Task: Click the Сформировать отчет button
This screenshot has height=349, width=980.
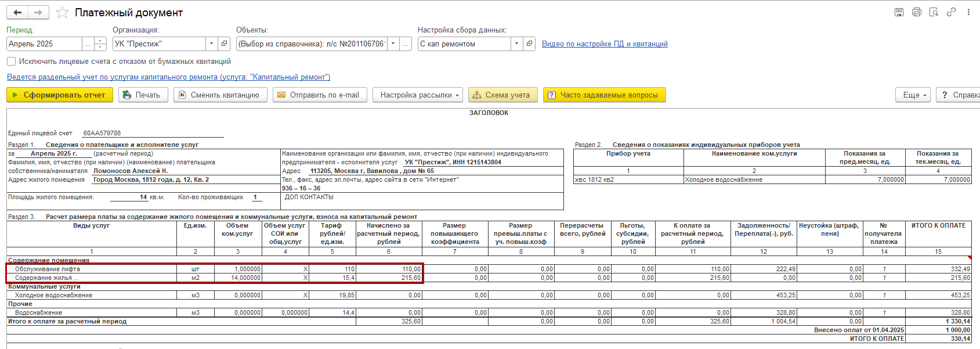Action: point(59,95)
